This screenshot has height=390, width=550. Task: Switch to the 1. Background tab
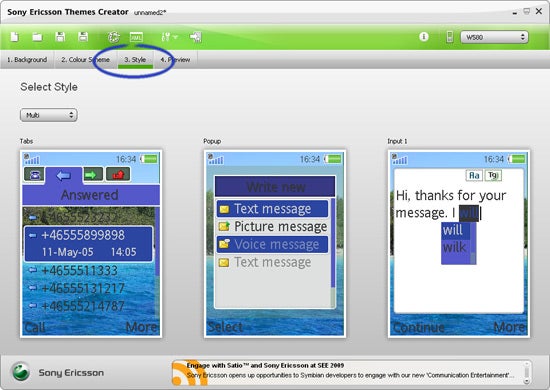click(x=27, y=60)
